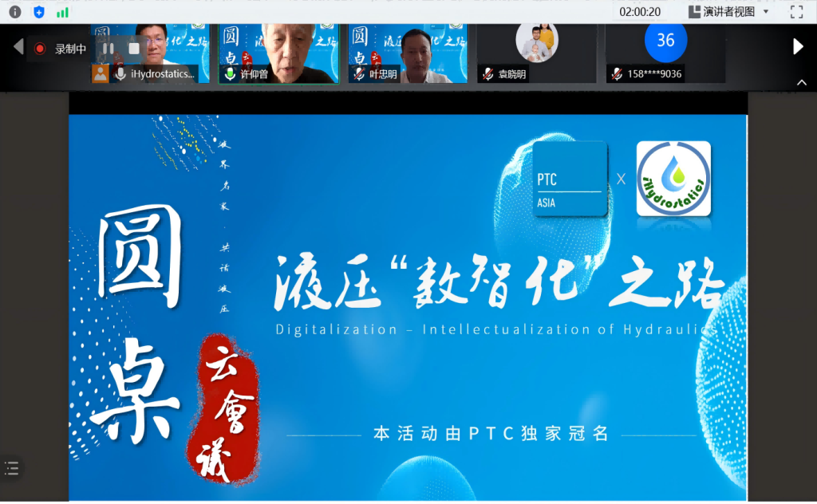Viewport: 817px width, 504px height.
Task: Click the 02:00:20 meeting timer
Action: click(640, 12)
